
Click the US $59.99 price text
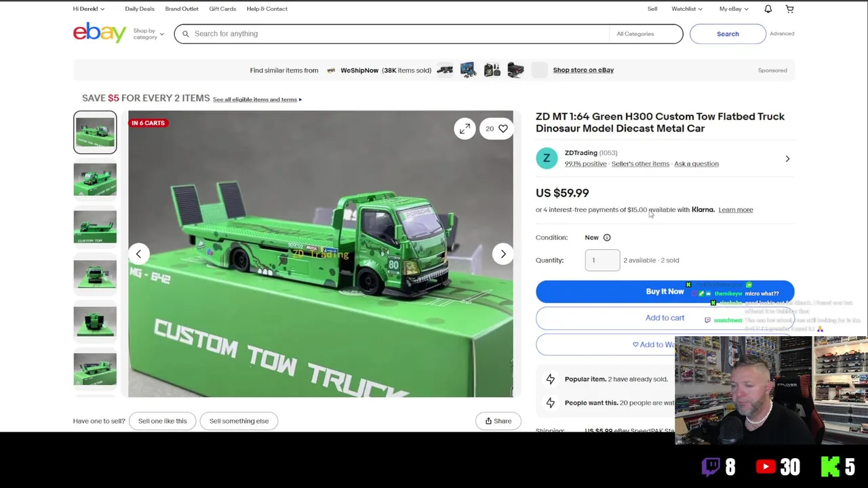[x=562, y=193]
